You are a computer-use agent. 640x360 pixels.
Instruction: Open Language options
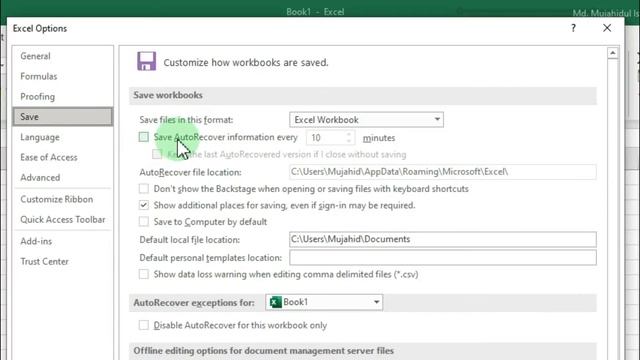[x=62, y=137]
